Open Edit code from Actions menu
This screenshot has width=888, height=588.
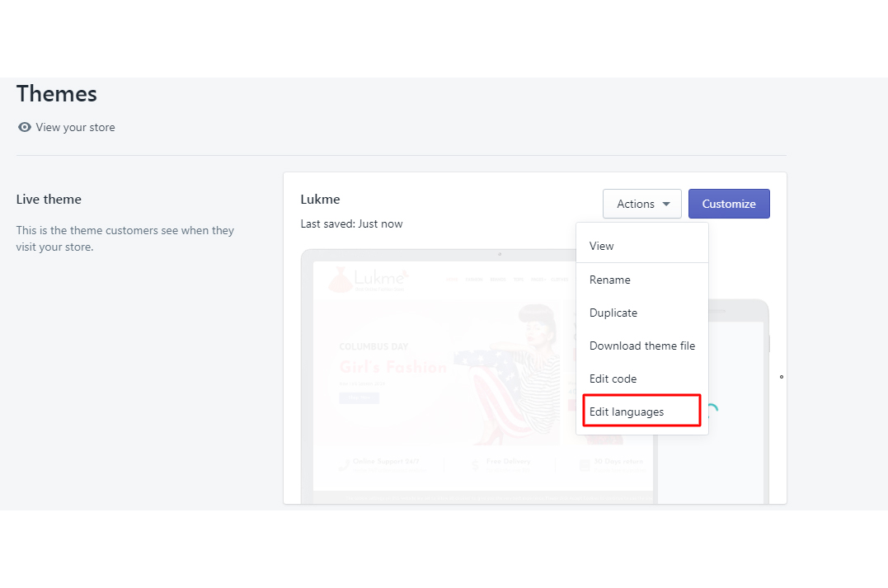[613, 379]
